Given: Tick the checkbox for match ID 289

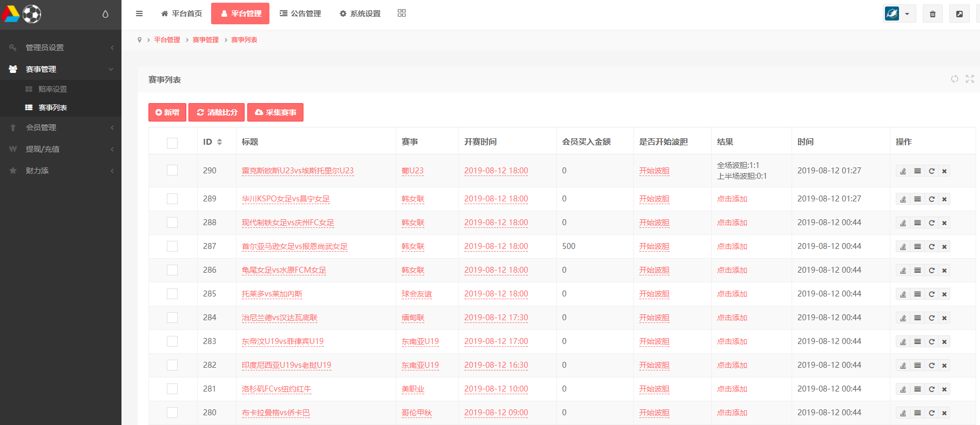Looking at the screenshot, I should (x=172, y=199).
